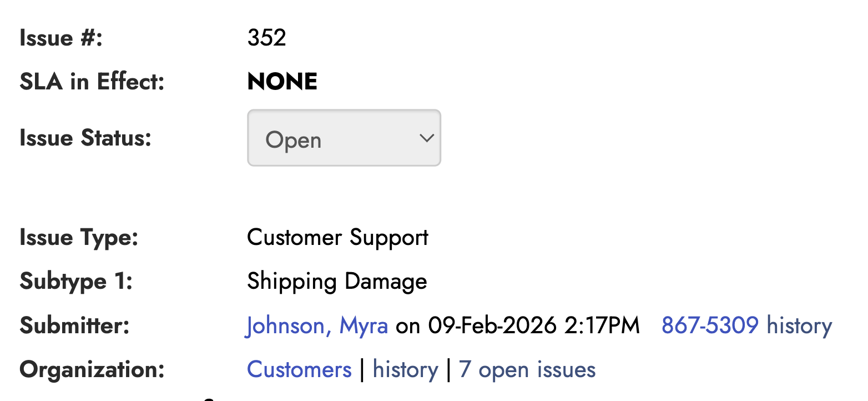Click the Subtype 1 Shipping Damage value

pos(337,281)
